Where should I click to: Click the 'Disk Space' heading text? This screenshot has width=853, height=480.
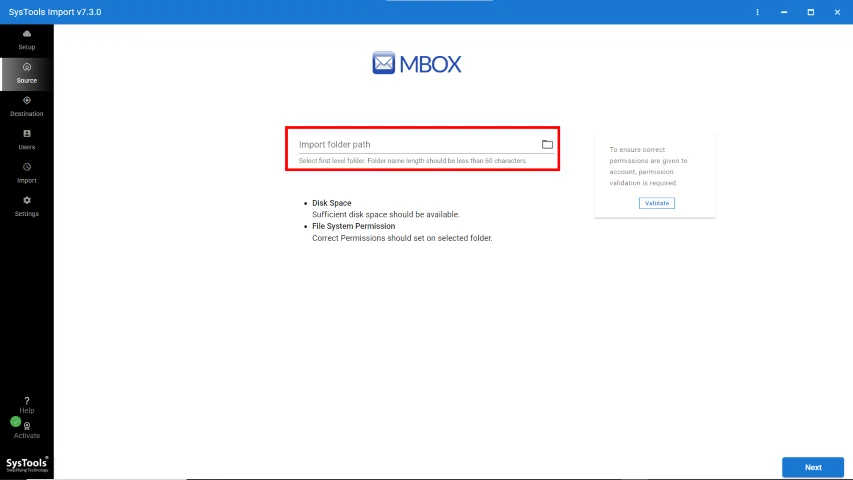[x=332, y=203]
